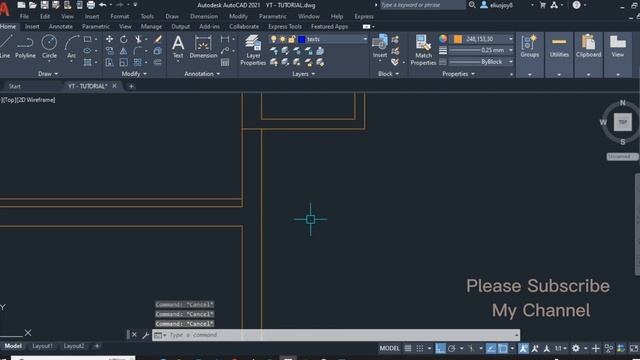Expand the Properties panel
Screen dimensions: 640x360
[458, 74]
